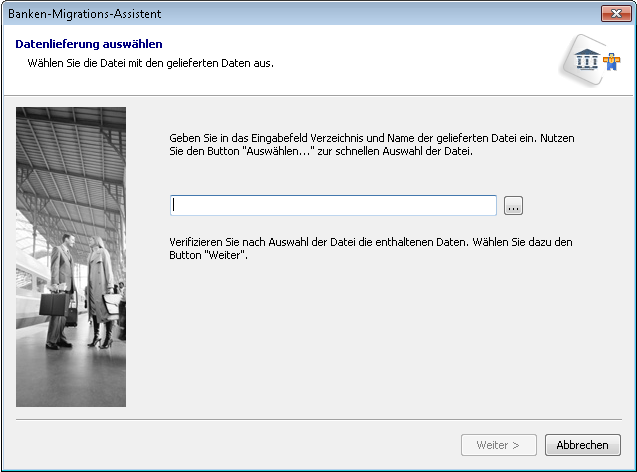This screenshot has width=637, height=472.
Task: Close the Banken-Migrations-Assistent window
Action: pyautogui.click(x=613, y=14)
